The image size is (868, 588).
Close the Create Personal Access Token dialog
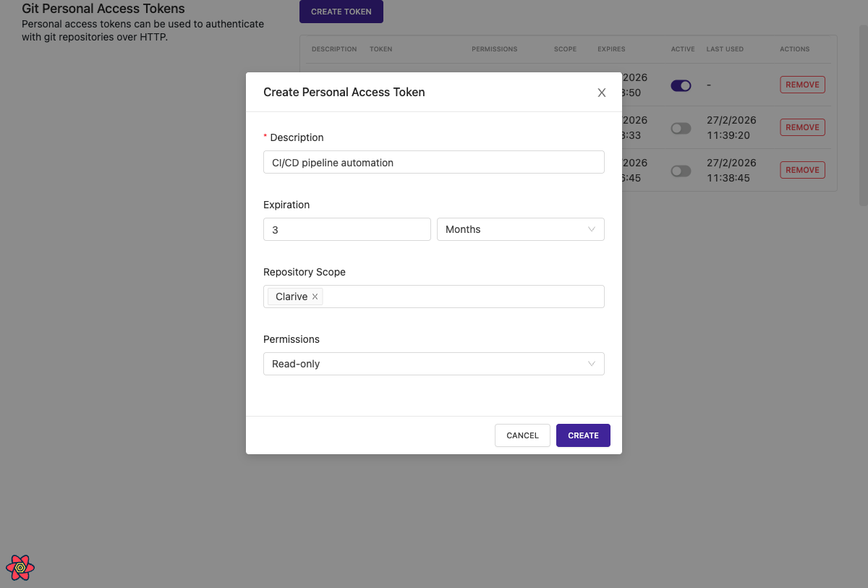pos(601,93)
